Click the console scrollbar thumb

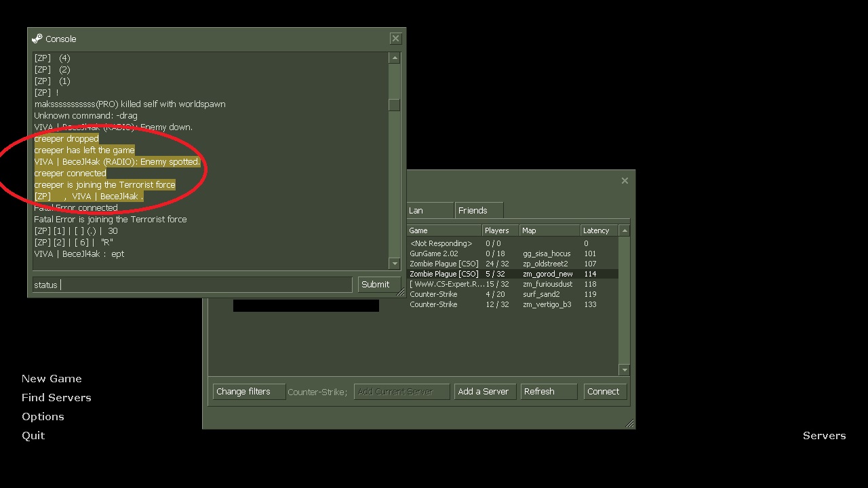click(x=394, y=105)
